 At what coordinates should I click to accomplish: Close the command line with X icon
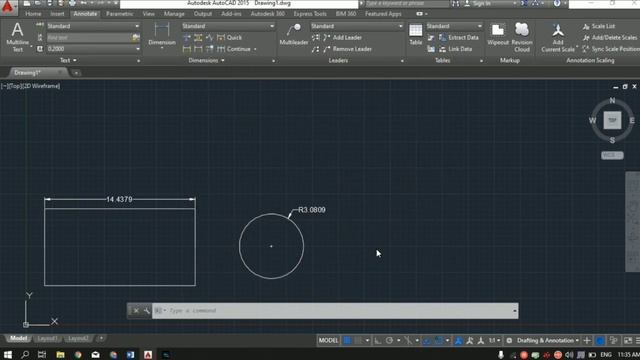click(x=136, y=311)
